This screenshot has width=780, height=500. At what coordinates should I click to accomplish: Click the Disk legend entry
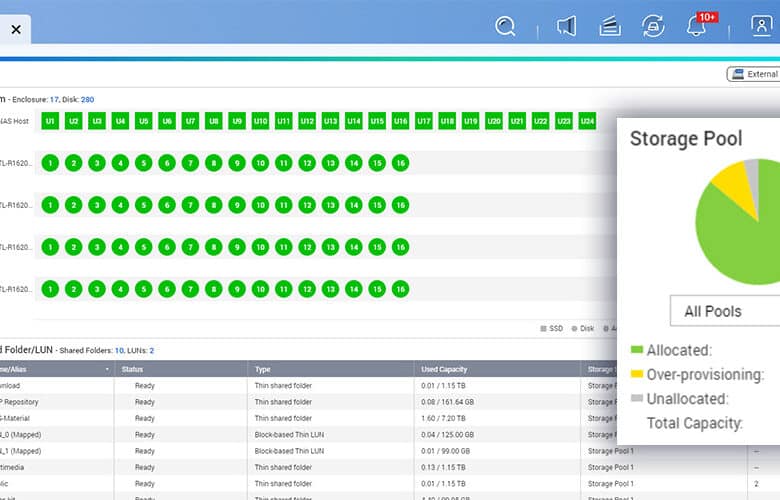click(x=583, y=328)
